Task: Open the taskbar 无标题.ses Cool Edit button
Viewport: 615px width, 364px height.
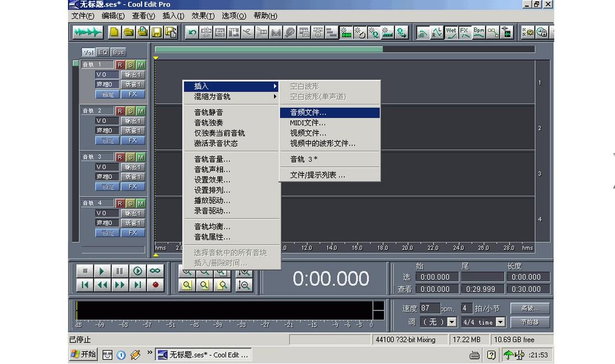Action: coord(203,355)
